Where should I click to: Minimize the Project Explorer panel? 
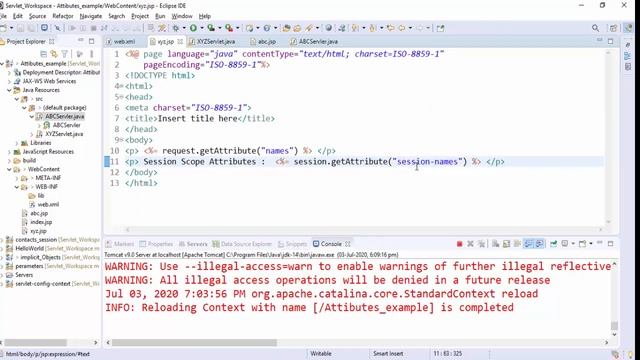tap(81, 40)
